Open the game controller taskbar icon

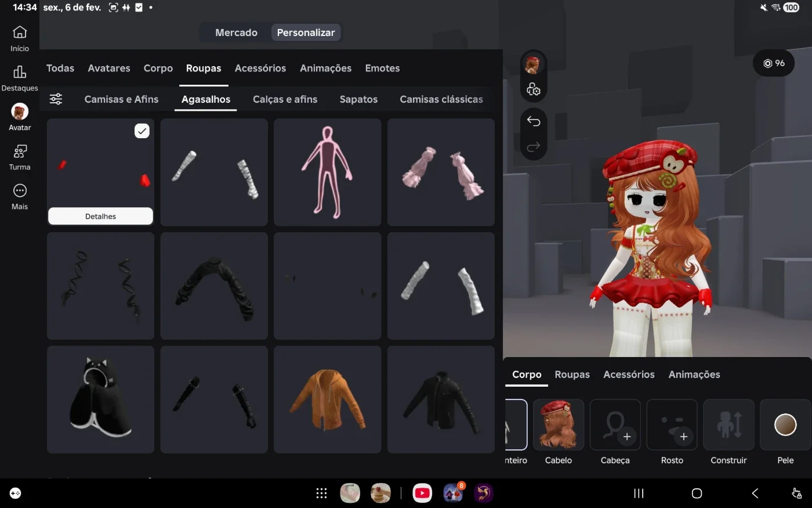(x=16, y=493)
